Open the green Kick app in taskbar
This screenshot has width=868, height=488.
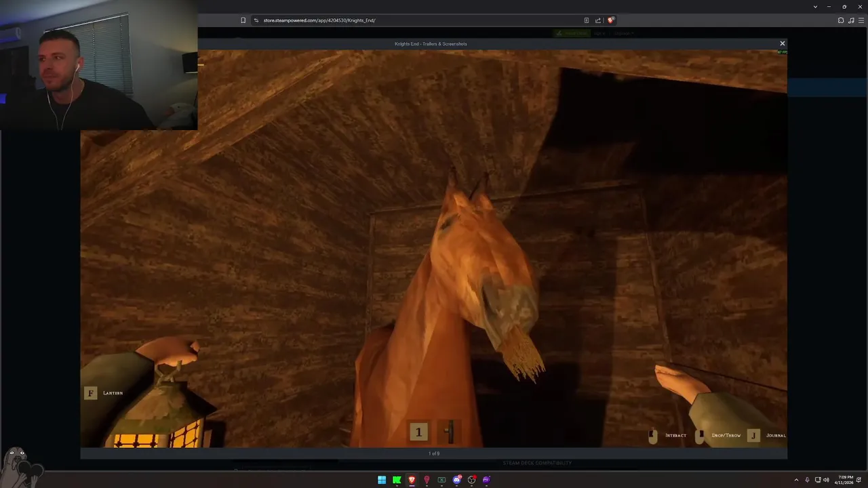tap(397, 480)
